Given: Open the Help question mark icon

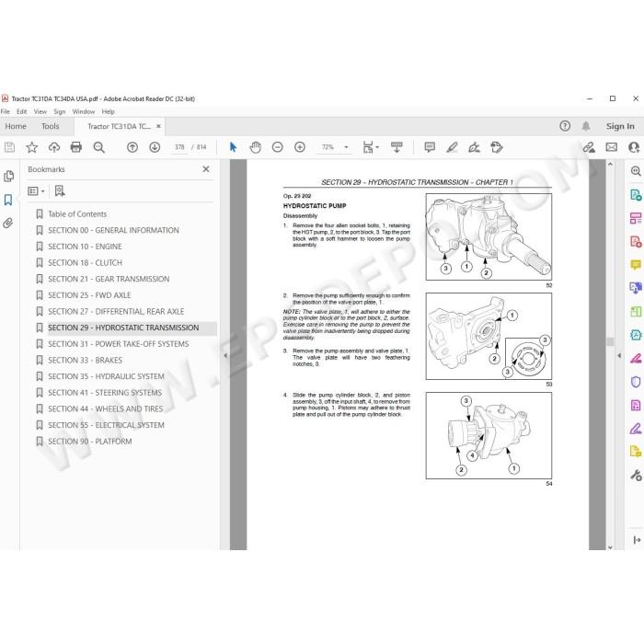Looking at the screenshot, I should [565, 126].
